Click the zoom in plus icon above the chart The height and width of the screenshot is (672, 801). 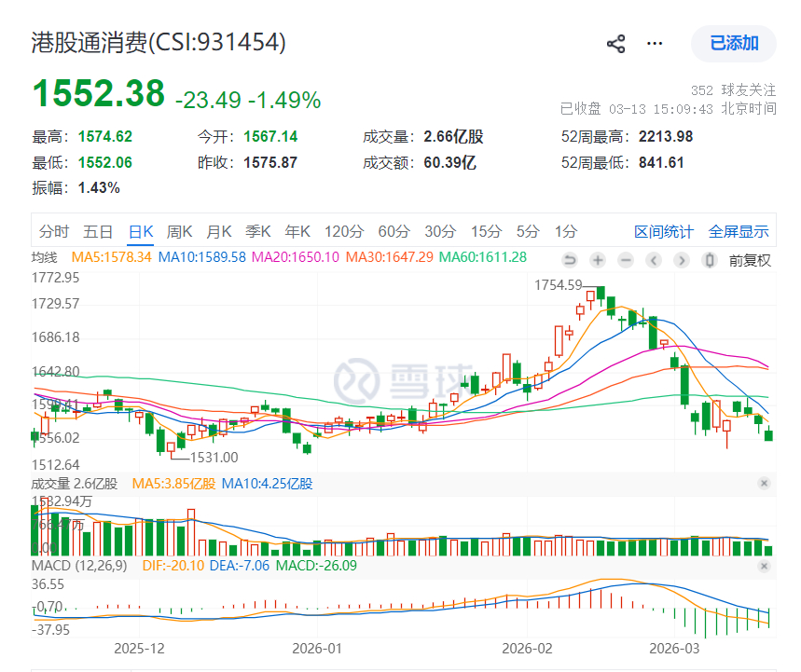coord(597,261)
